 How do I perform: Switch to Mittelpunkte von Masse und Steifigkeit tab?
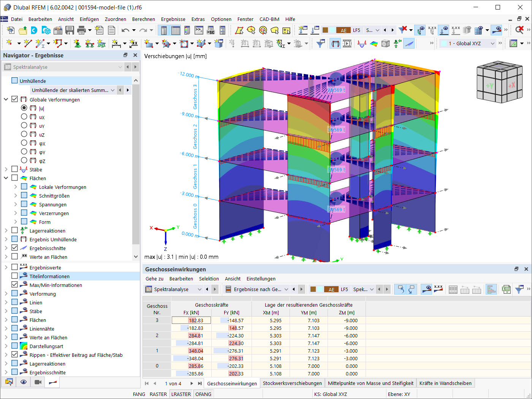click(x=370, y=383)
